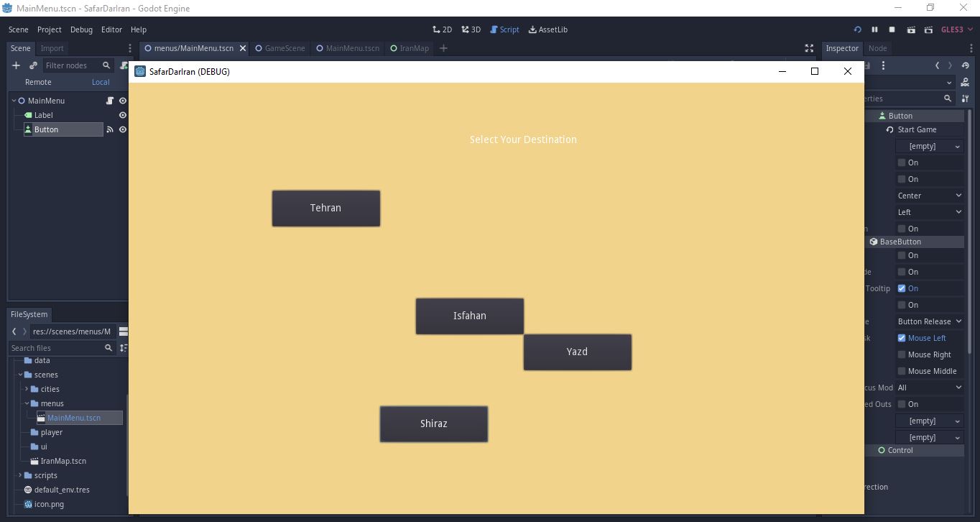Play the current scene with the clapperboard icon
Image resolution: width=980 pixels, height=522 pixels.
(911, 29)
